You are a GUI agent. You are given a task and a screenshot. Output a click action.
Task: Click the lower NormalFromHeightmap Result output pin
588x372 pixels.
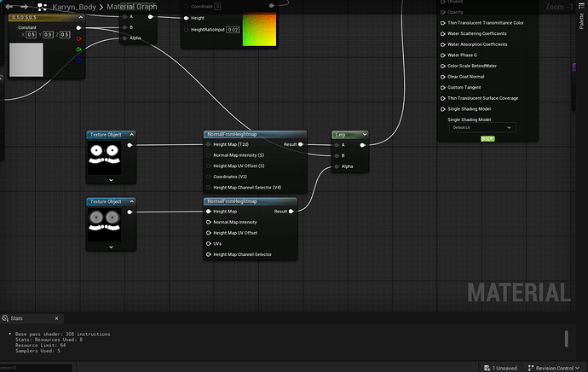[x=291, y=212]
